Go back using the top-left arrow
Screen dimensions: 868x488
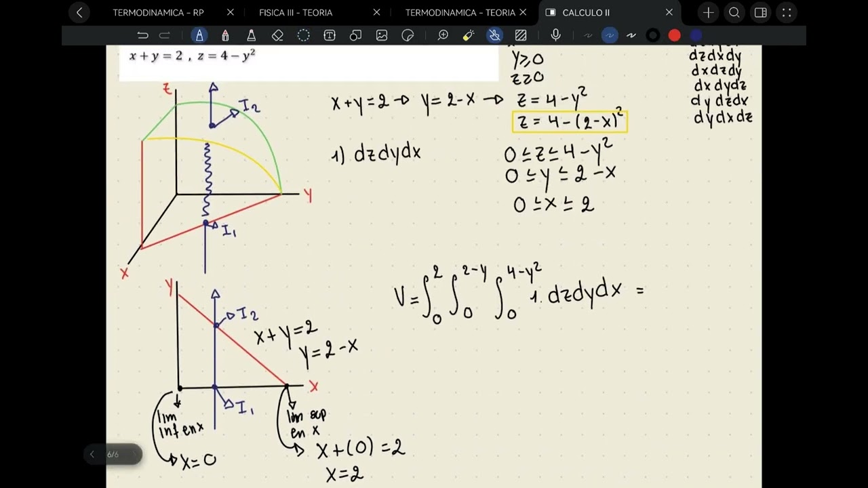pyautogui.click(x=79, y=12)
